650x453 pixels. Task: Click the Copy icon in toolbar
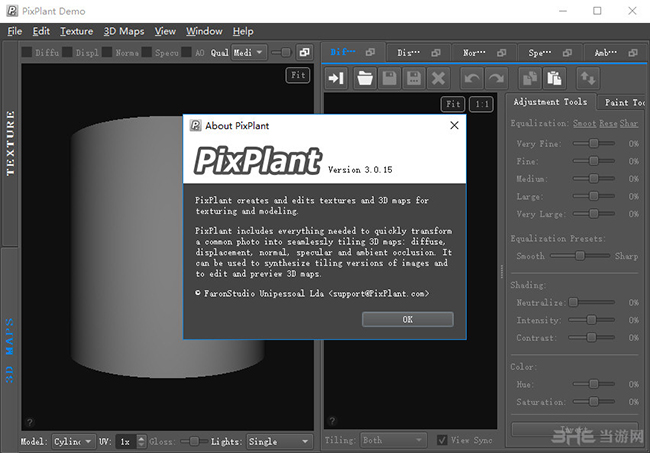point(530,78)
